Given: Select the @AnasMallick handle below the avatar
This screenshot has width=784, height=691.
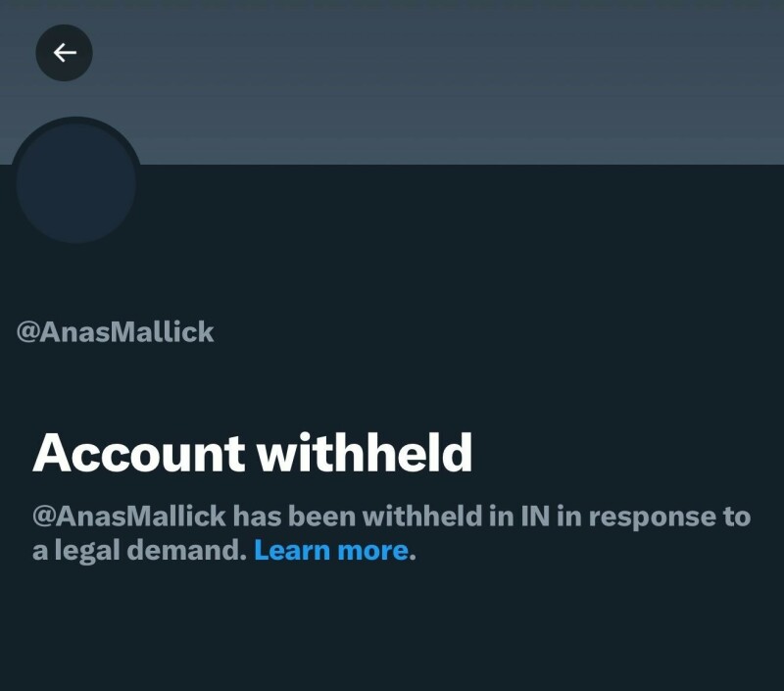Looking at the screenshot, I should click(116, 332).
